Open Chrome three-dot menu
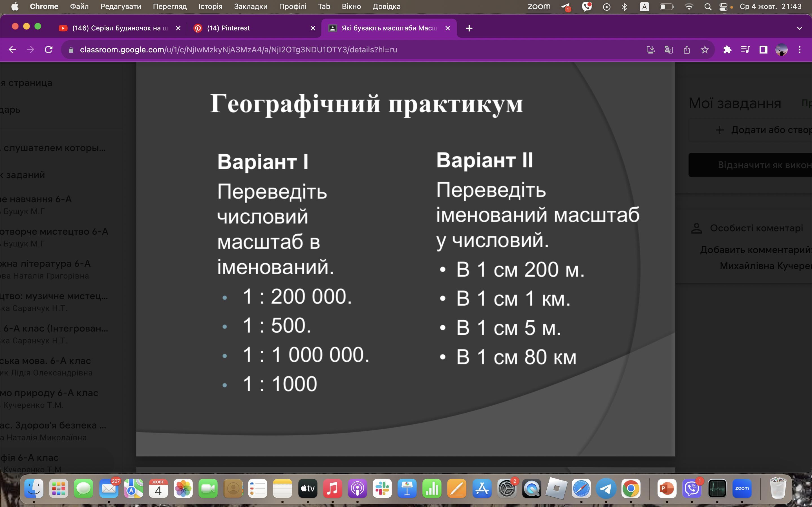Viewport: 812px width, 507px height. [800, 50]
